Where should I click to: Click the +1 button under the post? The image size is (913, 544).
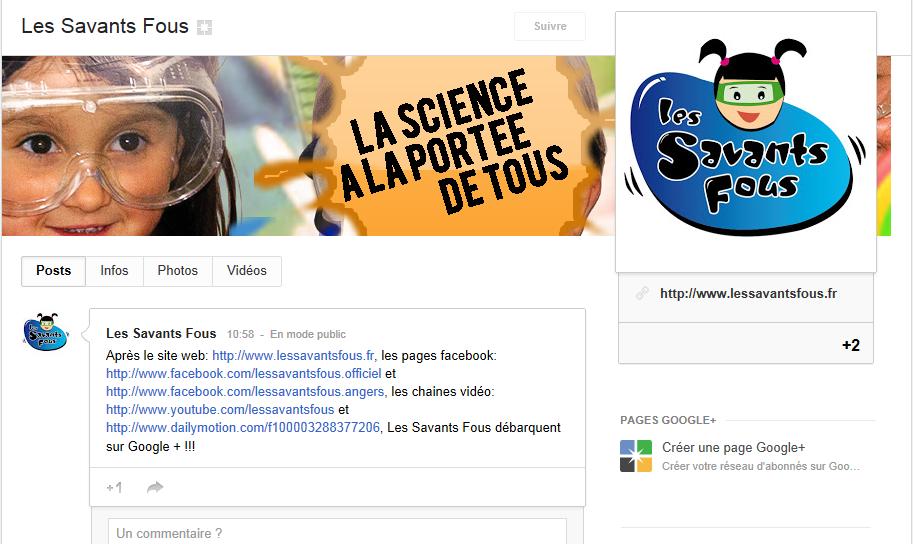[115, 488]
